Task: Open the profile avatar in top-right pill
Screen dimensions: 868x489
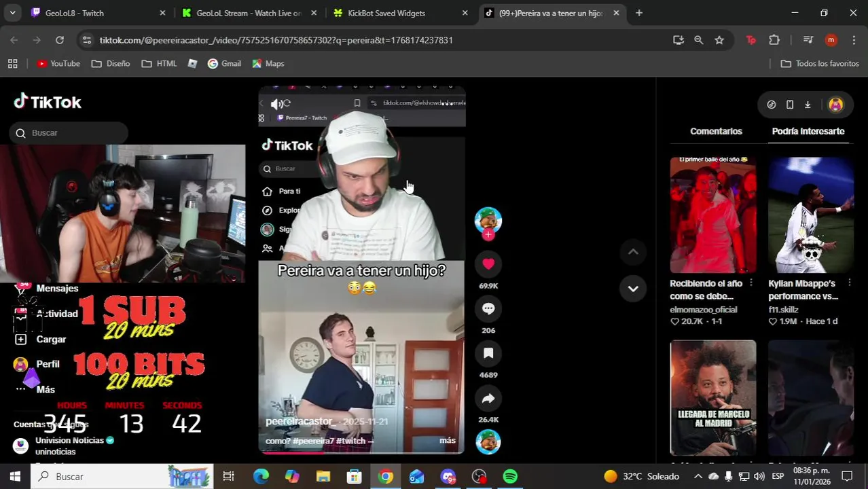Action: 835,105
